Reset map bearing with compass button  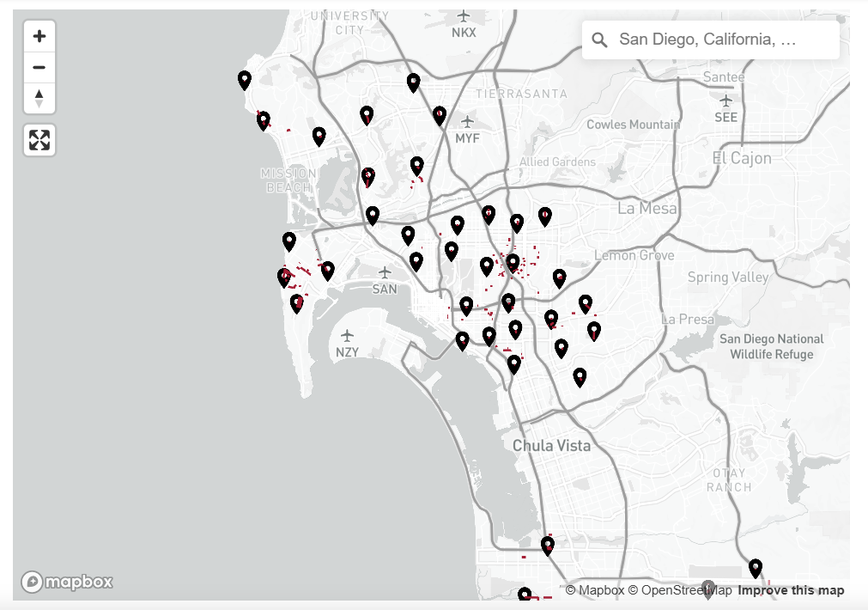[x=39, y=99]
